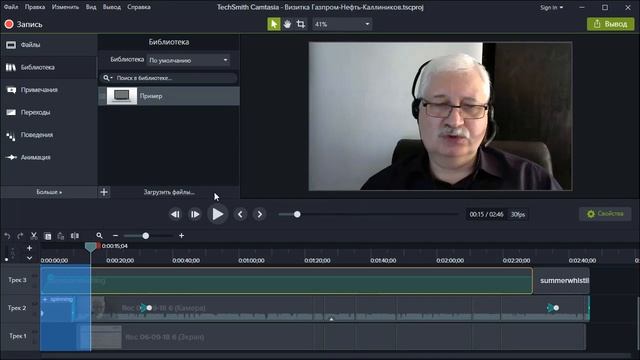The image size is (640, 360).
Task: Play the video with Play button
Action: pyautogui.click(x=217, y=214)
